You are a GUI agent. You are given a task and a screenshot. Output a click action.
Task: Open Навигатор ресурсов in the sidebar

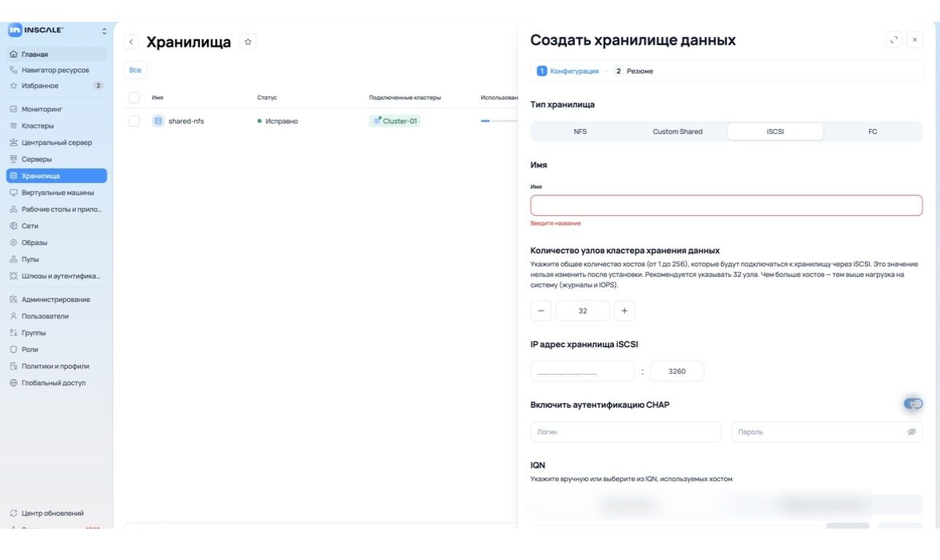(56, 70)
